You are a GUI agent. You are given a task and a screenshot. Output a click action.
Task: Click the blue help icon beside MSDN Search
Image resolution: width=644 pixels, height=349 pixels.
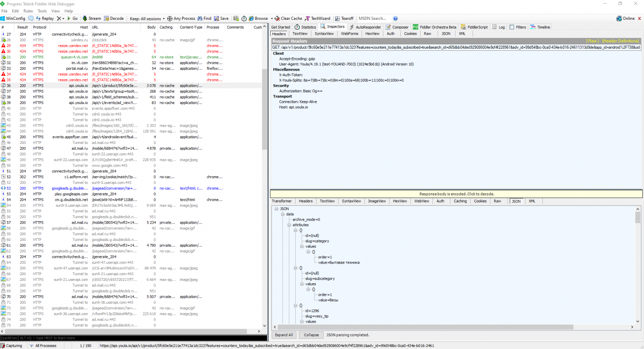click(x=395, y=19)
